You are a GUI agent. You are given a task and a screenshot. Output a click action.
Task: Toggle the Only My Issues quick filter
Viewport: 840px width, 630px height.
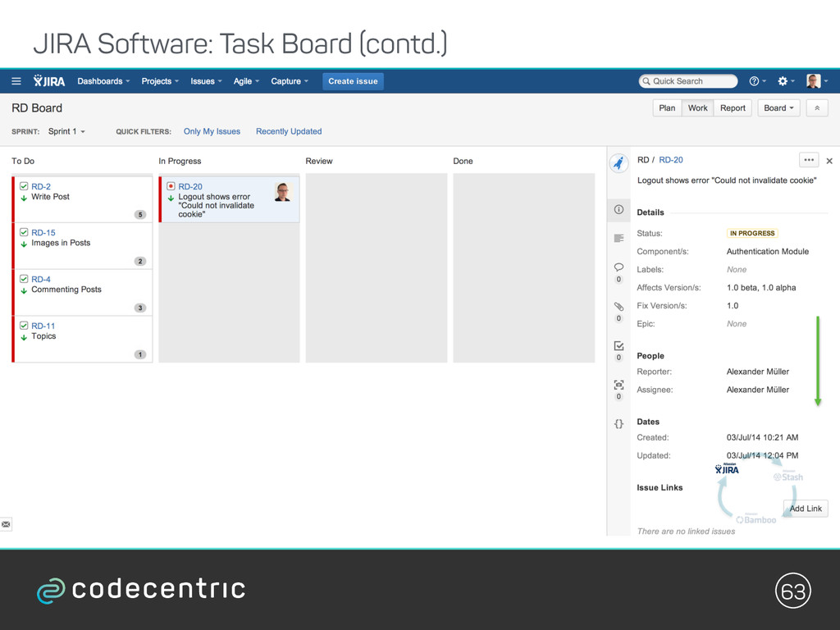[x=212, y=131]
